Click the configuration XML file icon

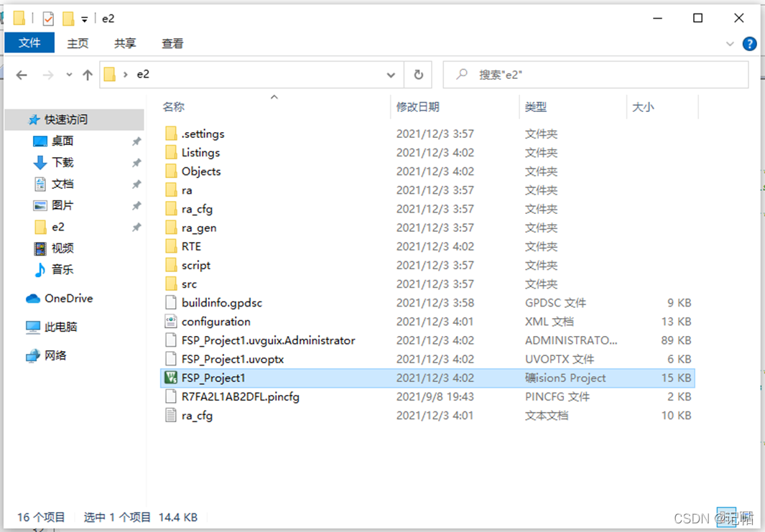pyautogui.click(x=171, y=322)
